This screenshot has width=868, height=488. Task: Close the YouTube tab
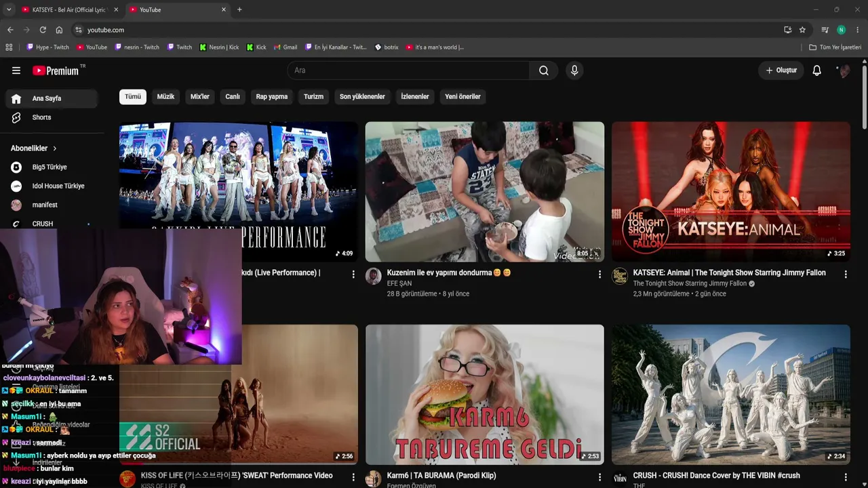(x=224, y=9)
